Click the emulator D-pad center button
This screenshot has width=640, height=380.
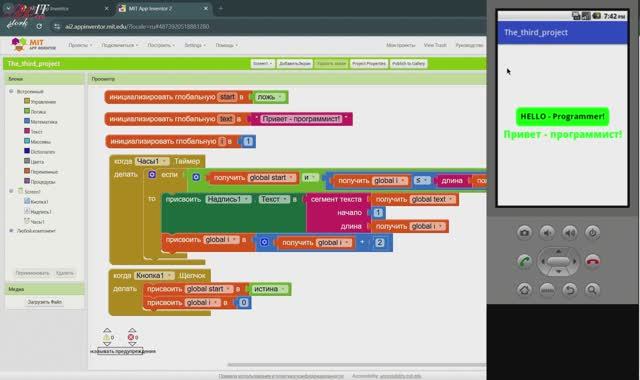(x=558, y=261)
